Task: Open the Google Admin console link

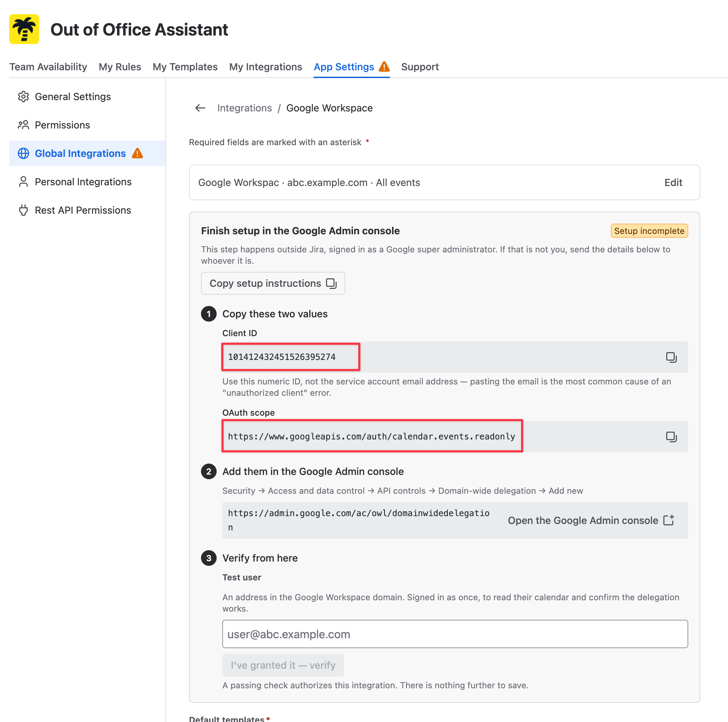Action: 591,520
